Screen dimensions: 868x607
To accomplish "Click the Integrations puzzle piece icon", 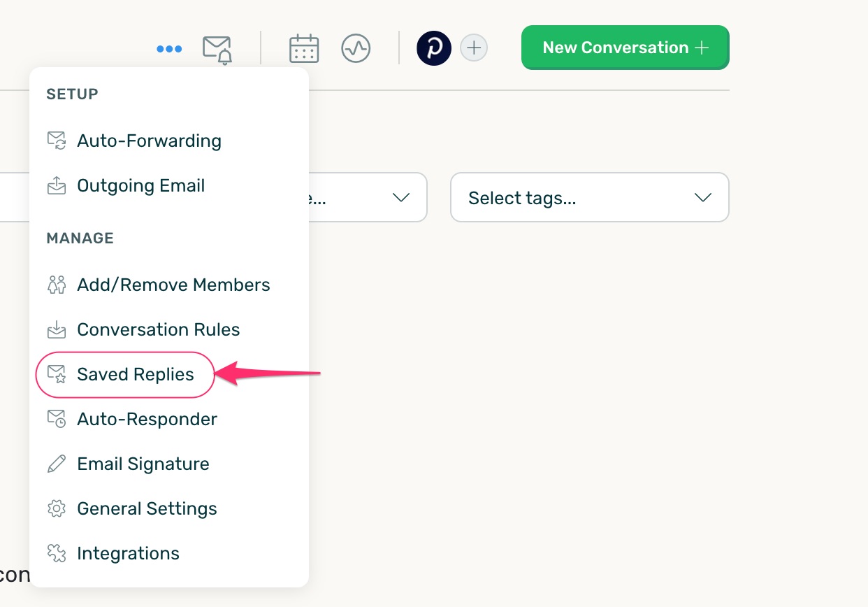I will tap(57, 553).
